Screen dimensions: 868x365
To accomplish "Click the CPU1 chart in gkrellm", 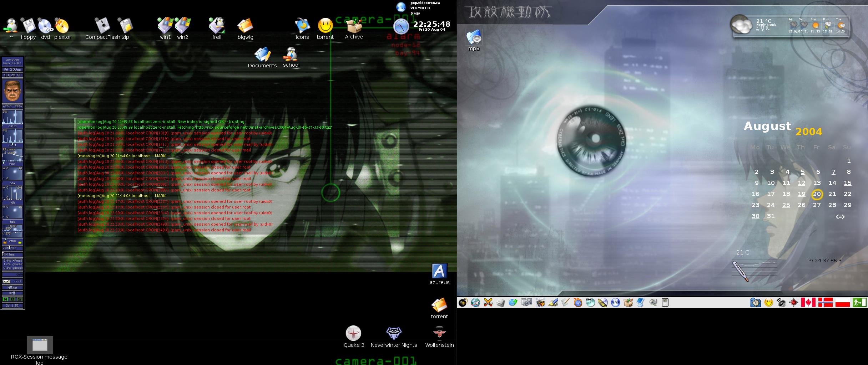I will 12,137.
